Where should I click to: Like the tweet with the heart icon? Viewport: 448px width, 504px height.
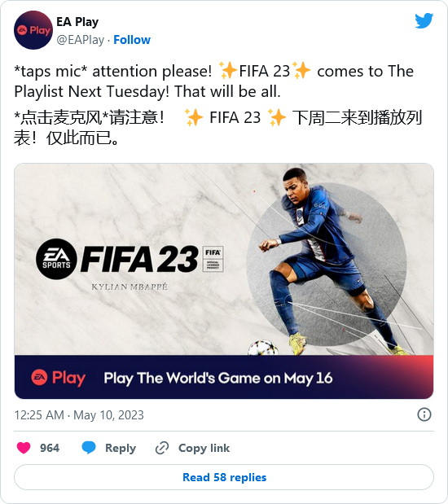click(x=24, y=448)
